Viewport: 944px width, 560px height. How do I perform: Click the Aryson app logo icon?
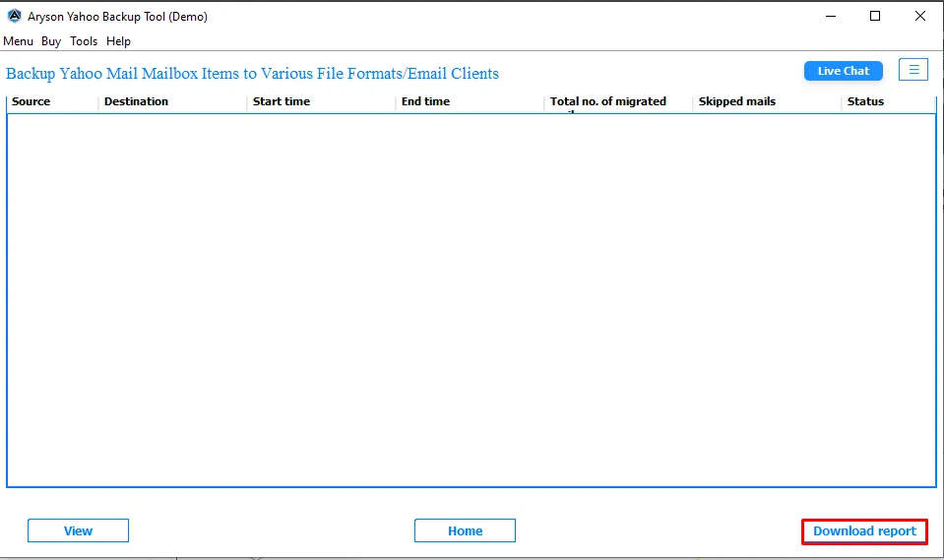point(15,17)
